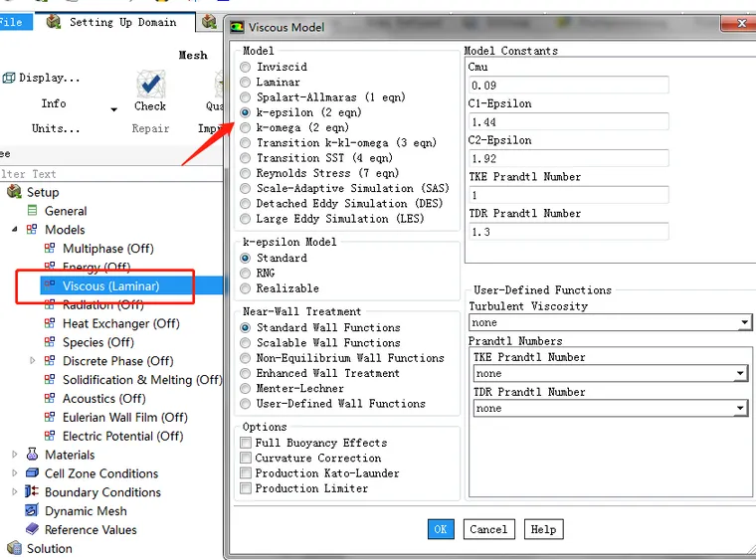The width and height of the screenshot is (756, 560).
Task: Click the Acoustics (Off) icon
Action: [x=50, y=399]
